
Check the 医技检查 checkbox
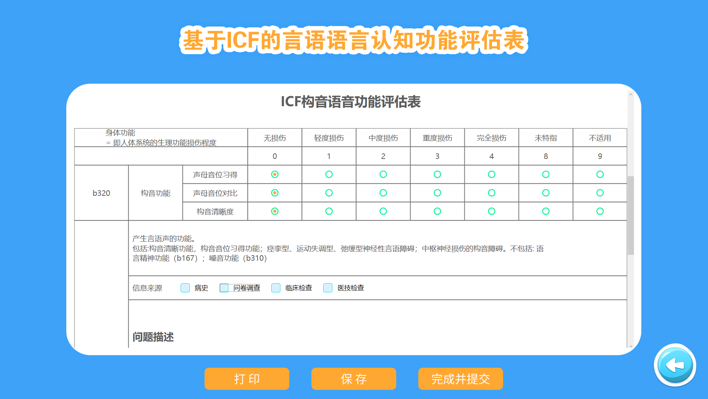(x=328, y=288)
